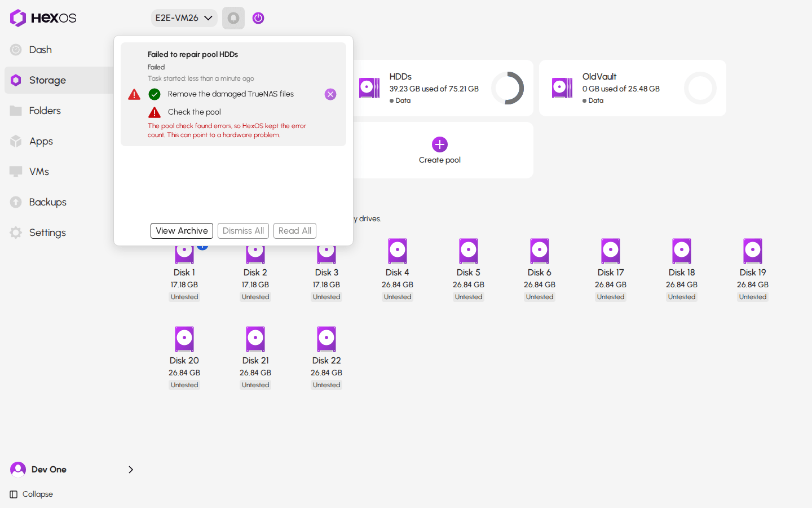The height and width of the screenshot is (508, 812).
Task: Click Disk 3 Untested badge
Action: 326,297
